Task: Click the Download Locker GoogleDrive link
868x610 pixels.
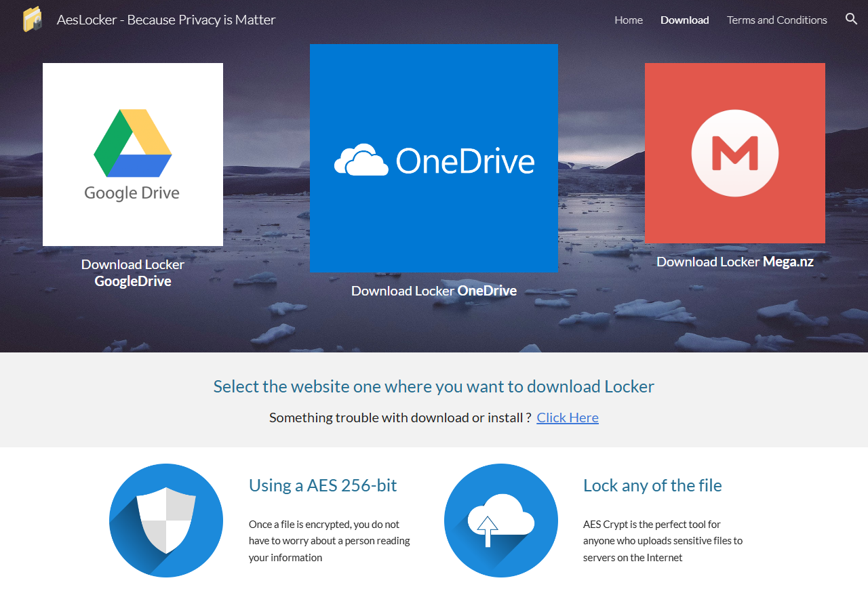Action: [133, 272]
